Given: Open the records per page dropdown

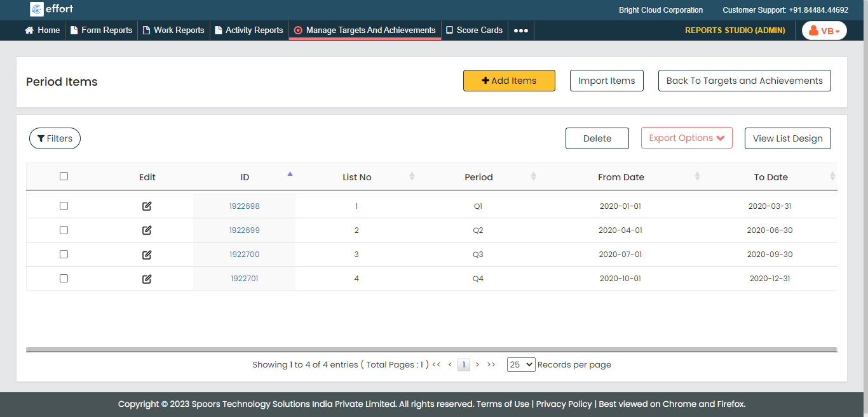Looking at the screenshot, I should 520,365.
